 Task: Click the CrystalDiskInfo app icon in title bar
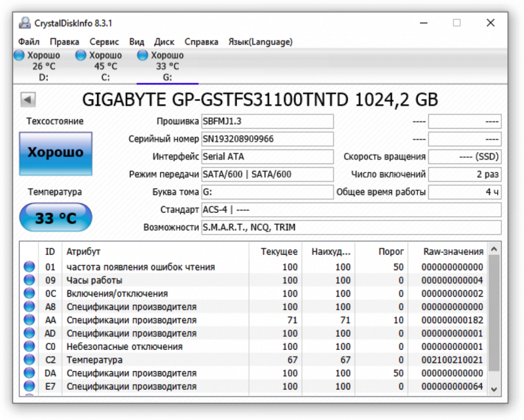click(x=24, y=23)
